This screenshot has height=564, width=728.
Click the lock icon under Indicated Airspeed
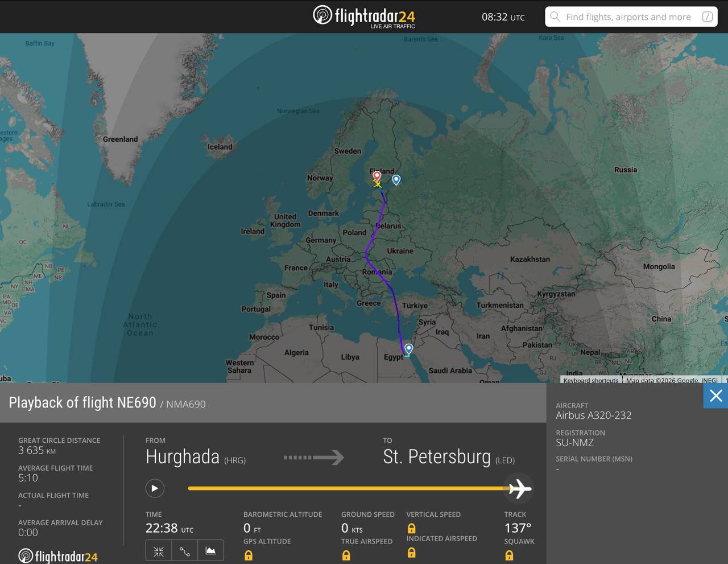[411, 552]
